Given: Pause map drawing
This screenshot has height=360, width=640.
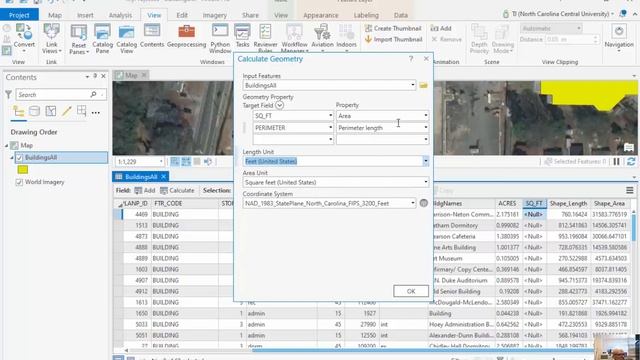Looking at the screenshot, I should [x=616, y=162].
